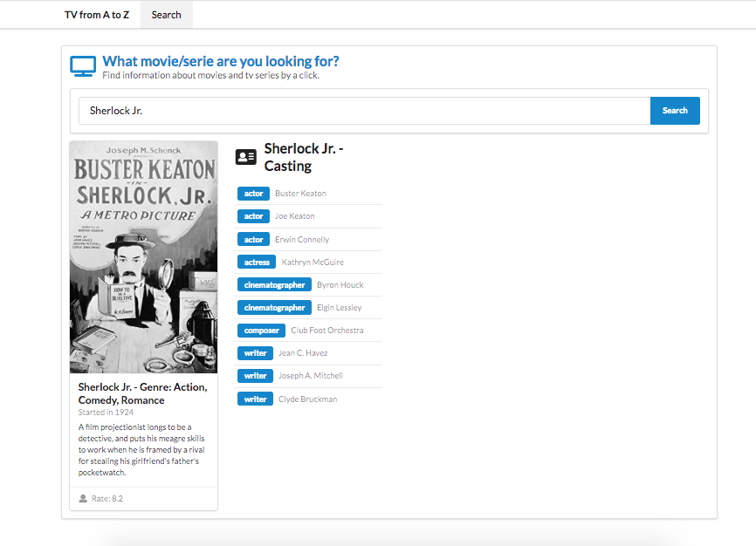Select the name Elgin Lessley
Image resolution: width=756 pixels, height=546 pixels.
point(339,308)
